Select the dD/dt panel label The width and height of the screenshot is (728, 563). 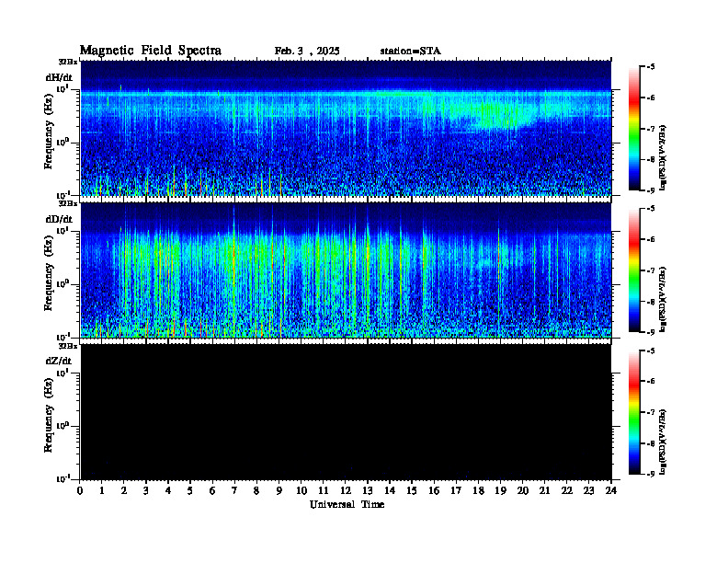click(59, 219)
